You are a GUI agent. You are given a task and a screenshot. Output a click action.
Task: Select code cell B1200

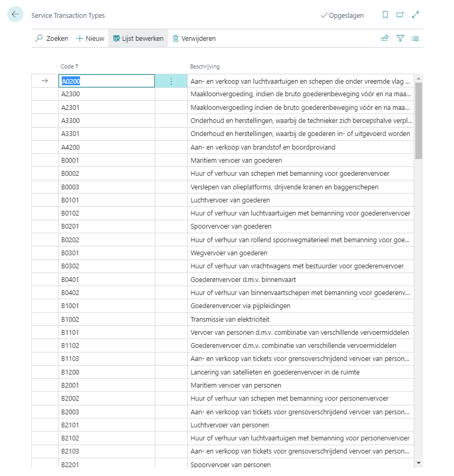tap(107, 372)
